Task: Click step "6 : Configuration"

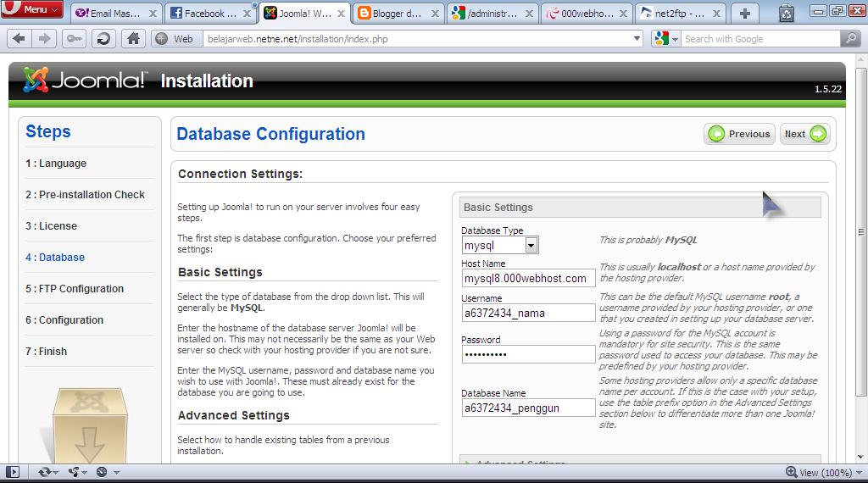Action: click(x=64, y=319)
